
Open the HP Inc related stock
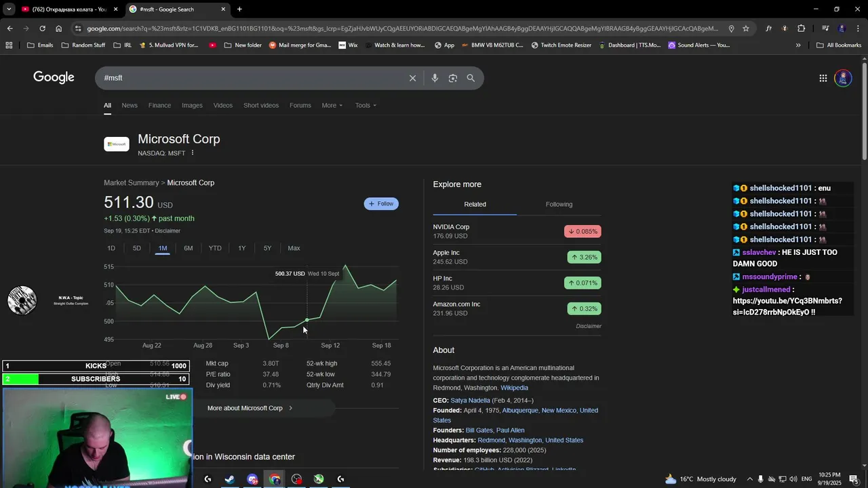(517, 283)
